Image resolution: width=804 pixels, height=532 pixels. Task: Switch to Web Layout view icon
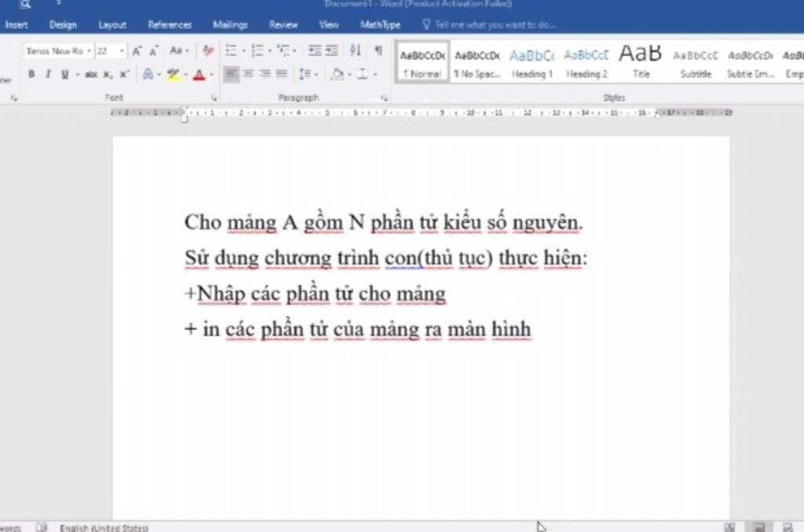[788, 527]
